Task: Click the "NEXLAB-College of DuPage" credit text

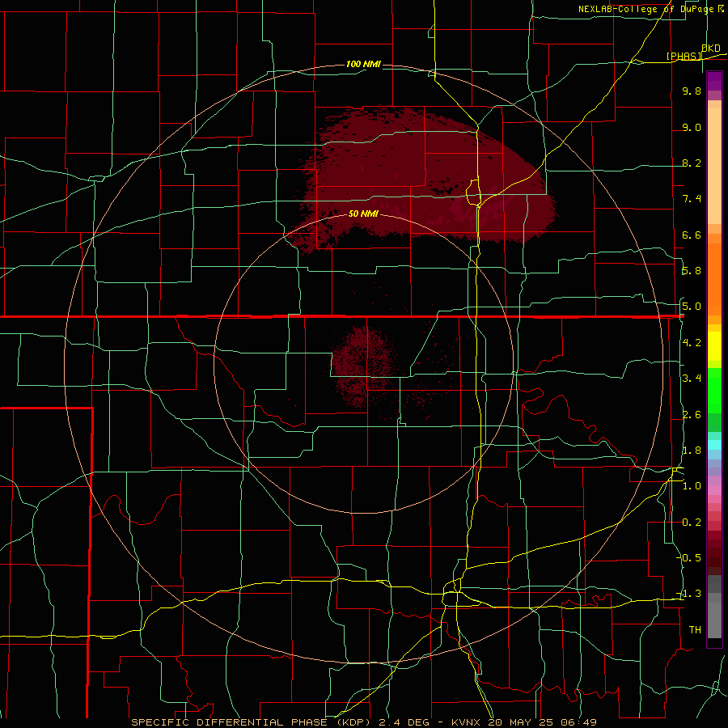Action: point(646,9)
